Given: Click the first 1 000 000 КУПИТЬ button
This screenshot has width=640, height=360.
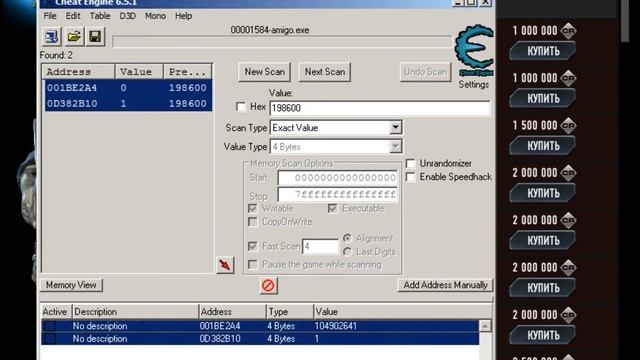Looking at the screenshot, I should pyautogui.click(x=542, y=51).
